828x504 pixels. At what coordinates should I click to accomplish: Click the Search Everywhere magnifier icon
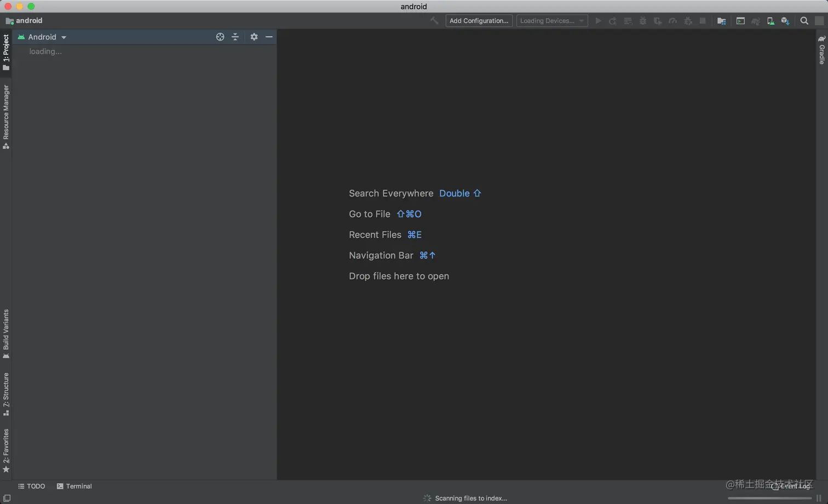point(804,21)
